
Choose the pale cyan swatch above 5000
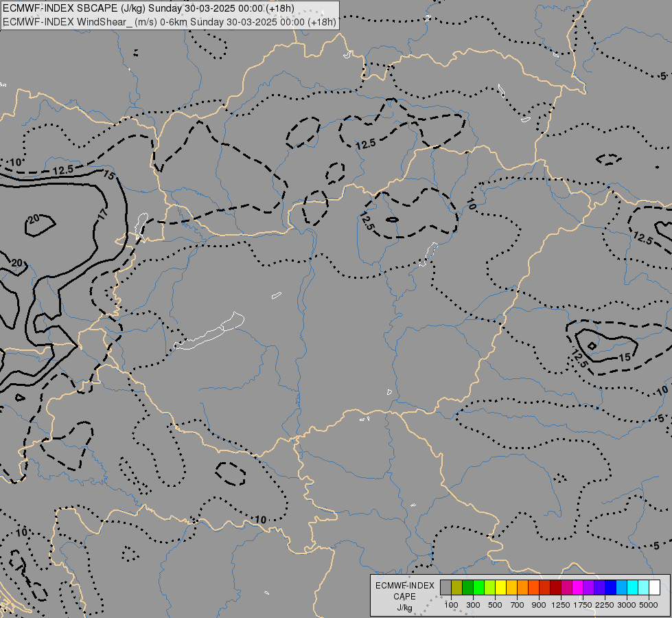(643, 587)
